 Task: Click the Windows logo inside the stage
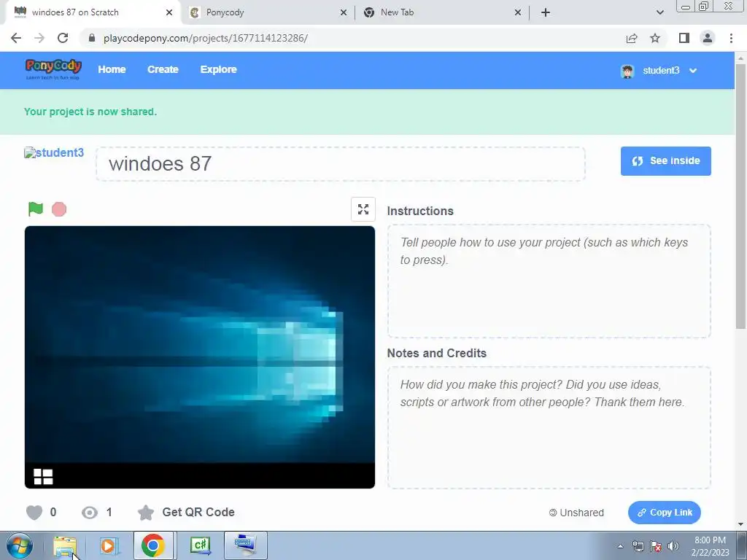click(x=43, y=476)
